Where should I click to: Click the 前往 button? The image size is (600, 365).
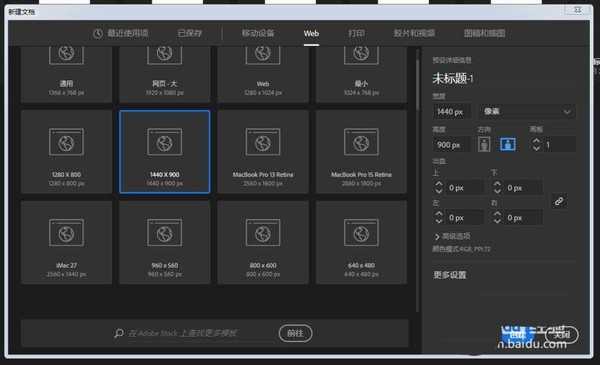(295, 333)
